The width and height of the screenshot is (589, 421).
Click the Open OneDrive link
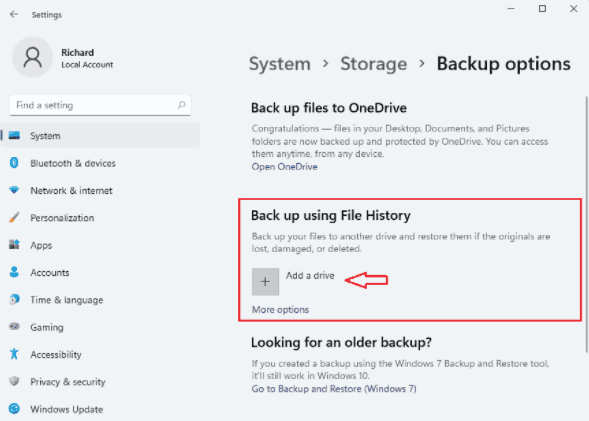pyautogui.click(x=284, y=166)
